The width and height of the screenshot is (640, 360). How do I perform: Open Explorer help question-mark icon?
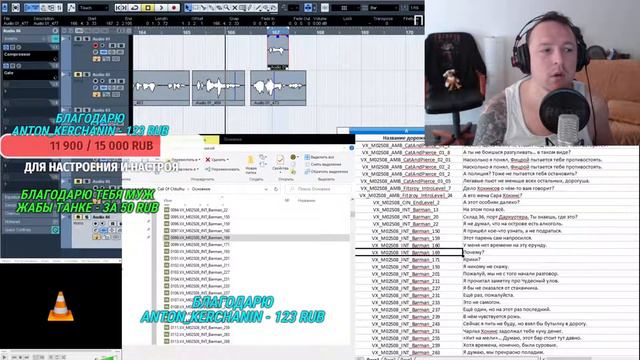(351, 148)
